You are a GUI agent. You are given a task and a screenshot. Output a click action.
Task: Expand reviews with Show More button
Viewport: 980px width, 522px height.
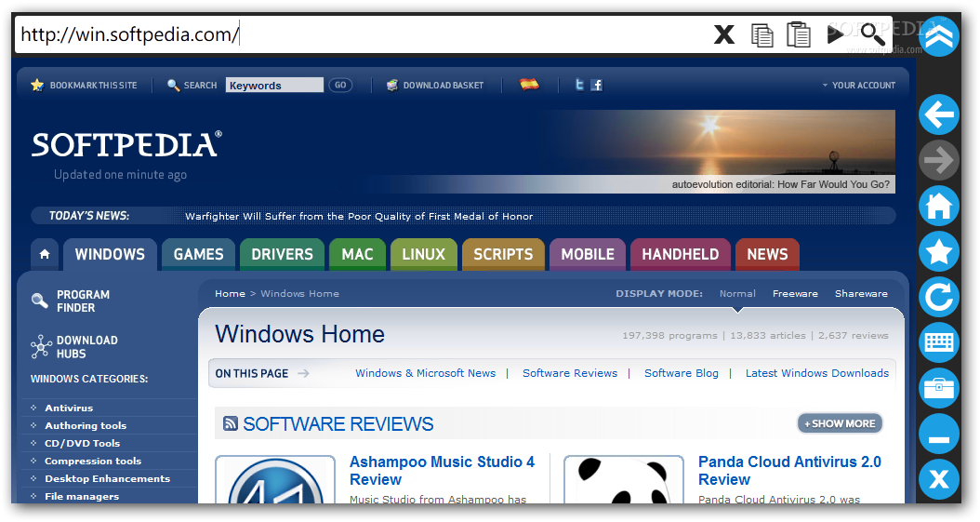[x=840, y=424]
